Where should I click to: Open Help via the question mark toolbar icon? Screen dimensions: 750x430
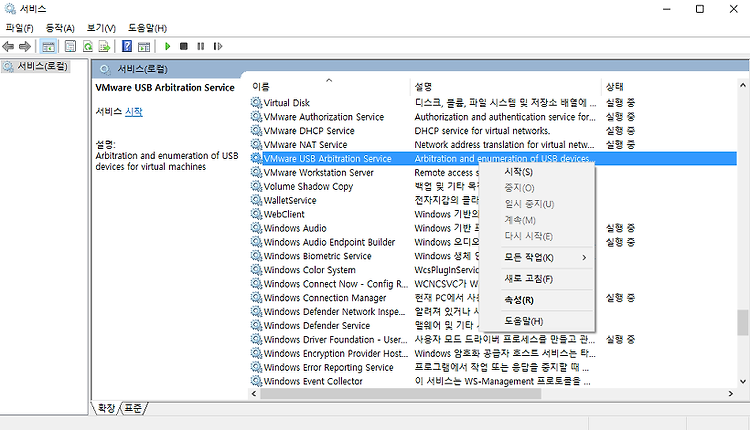point(127,46)
